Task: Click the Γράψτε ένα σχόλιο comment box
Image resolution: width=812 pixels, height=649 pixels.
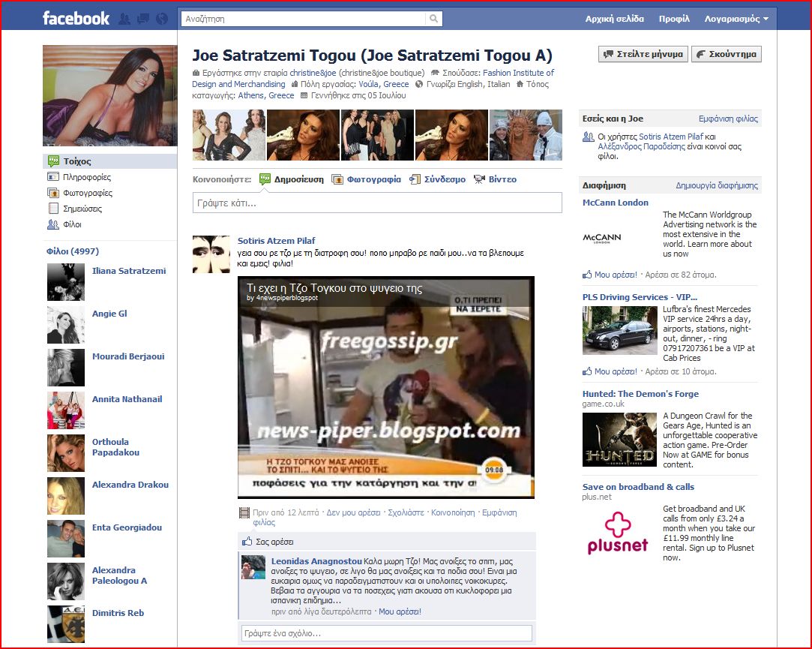Action: tap(386, 633)
